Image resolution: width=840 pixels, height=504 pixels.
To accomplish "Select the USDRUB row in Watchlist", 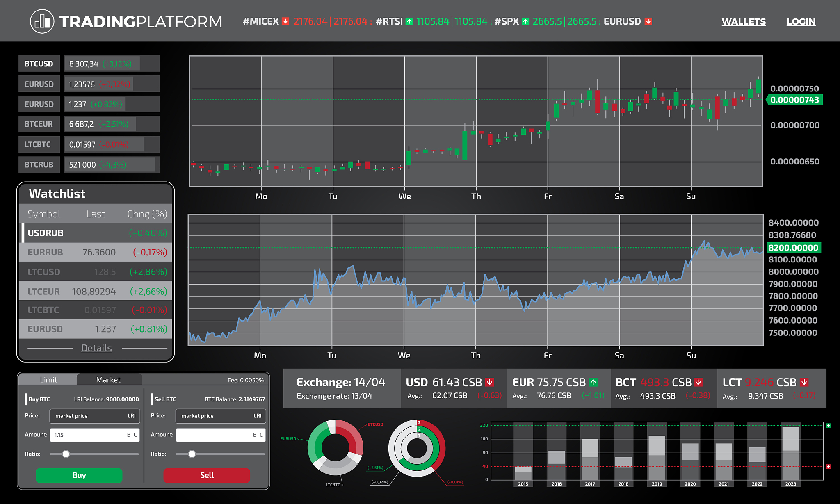I will (95, 233).
